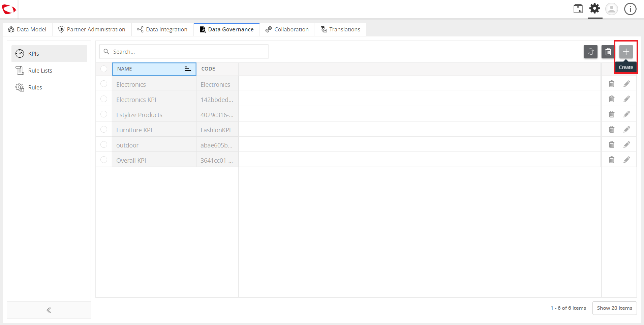Edit the Overall KPI entry
Image resolution: width=644 pixels, height=325 pixels.
click(x=626, y=160)
